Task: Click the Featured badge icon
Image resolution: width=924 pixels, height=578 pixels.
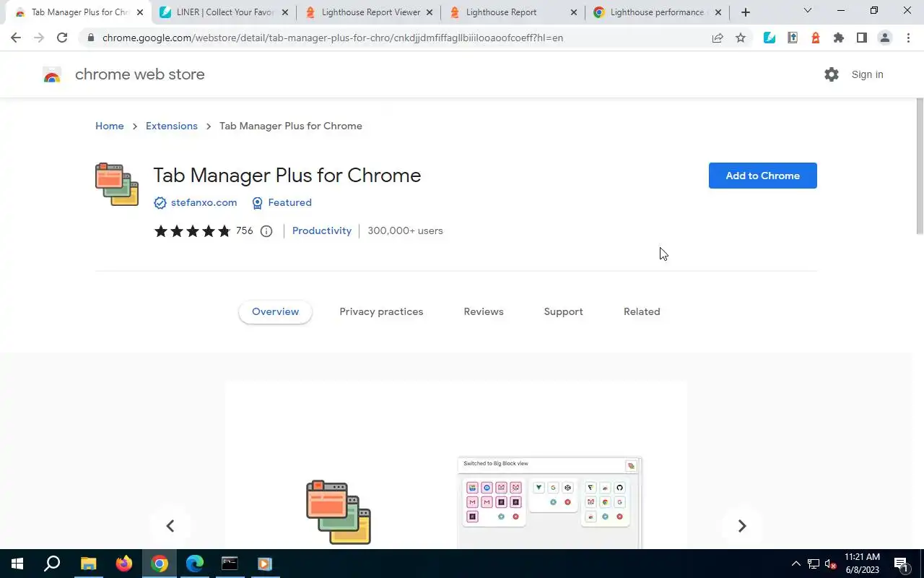Action: pyautogui.click(x=257, y=203)
